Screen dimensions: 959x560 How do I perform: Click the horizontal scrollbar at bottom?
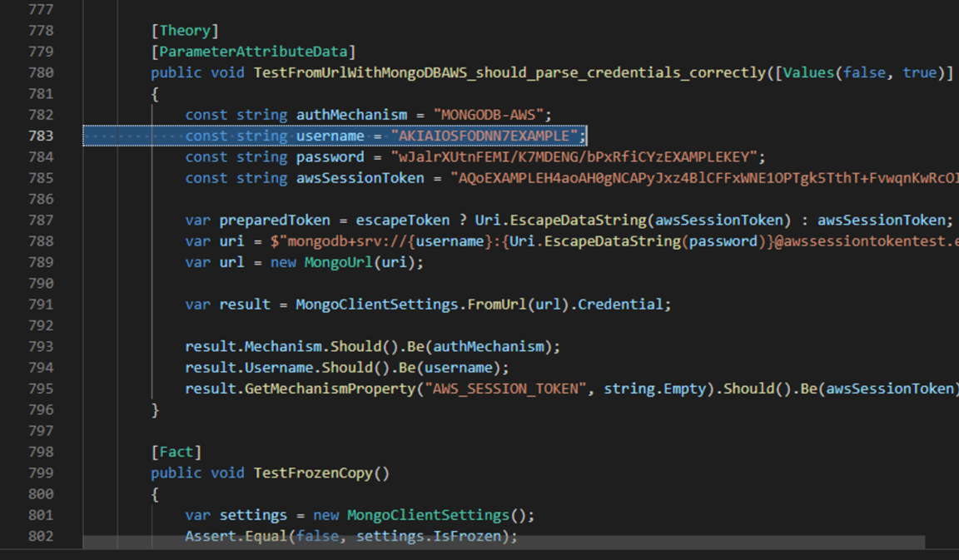504,543
